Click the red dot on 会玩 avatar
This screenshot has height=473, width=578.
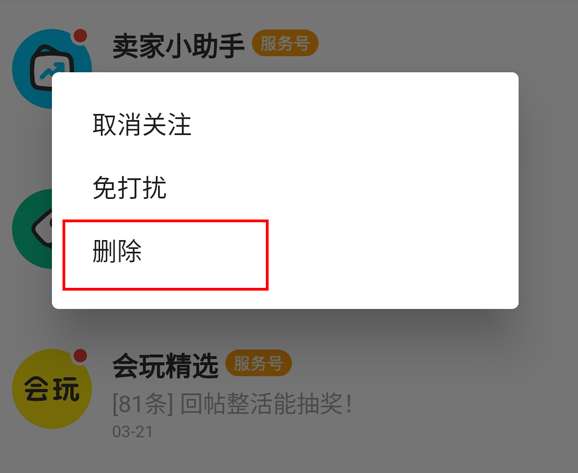coord(80,356)
